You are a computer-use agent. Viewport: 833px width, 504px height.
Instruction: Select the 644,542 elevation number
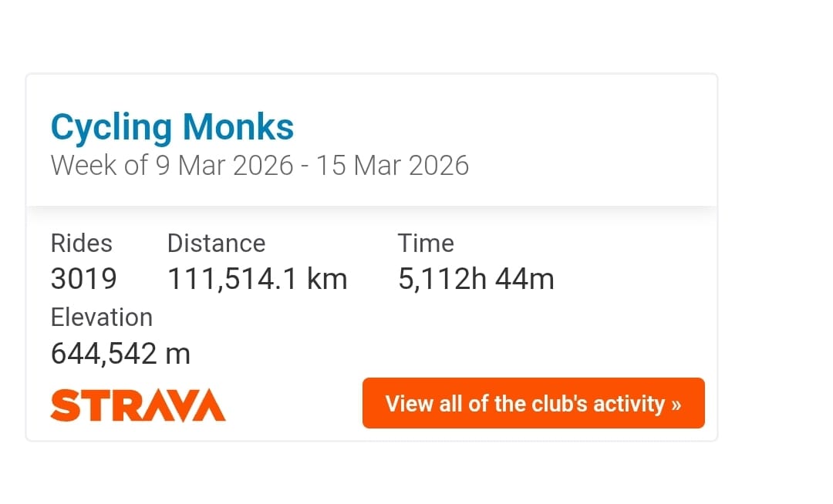tap(104, 354)
